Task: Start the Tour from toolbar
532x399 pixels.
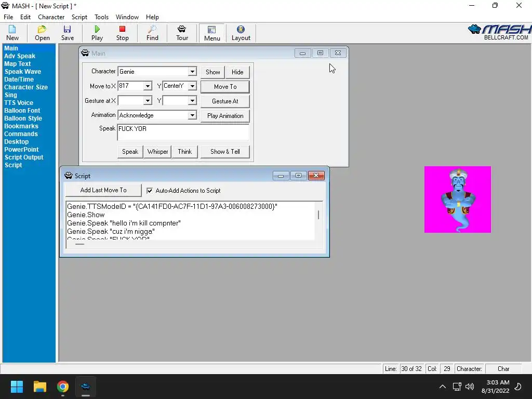Action: (x=182, y=33)
